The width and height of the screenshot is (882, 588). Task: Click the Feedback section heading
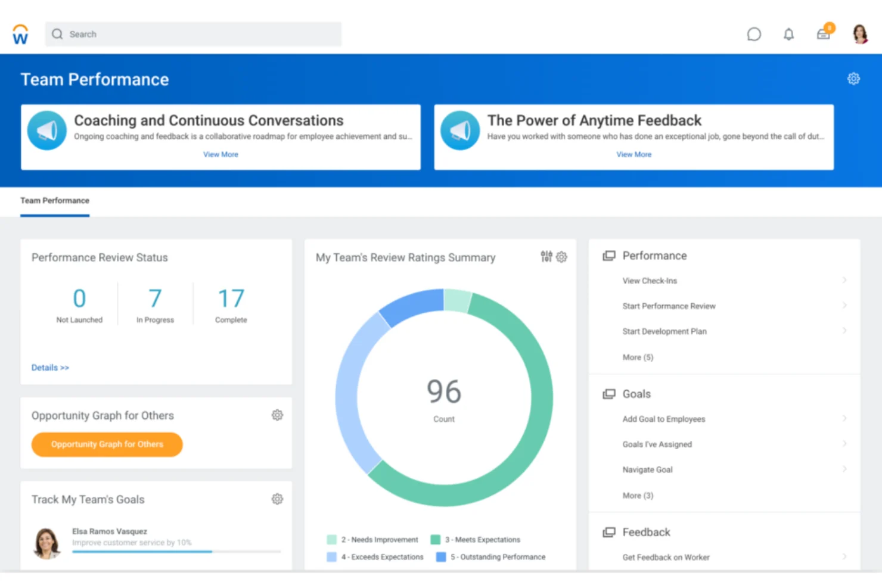(x=646, y=532)
